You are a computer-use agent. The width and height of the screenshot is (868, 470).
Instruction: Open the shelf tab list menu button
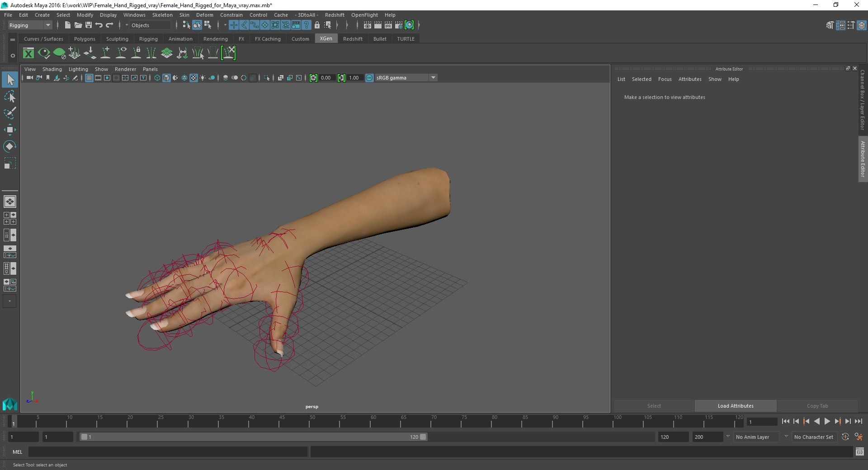13,39
